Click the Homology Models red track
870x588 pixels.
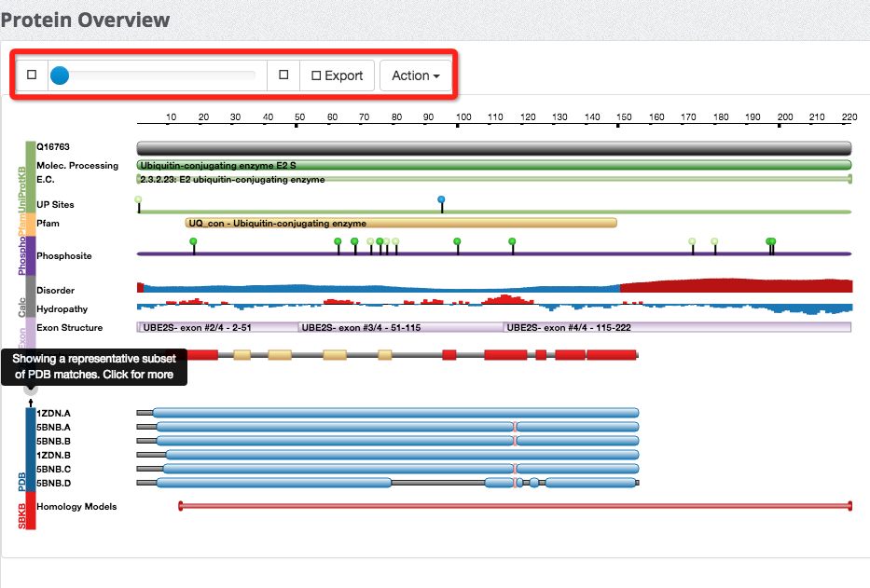click(x=515, y=506)
